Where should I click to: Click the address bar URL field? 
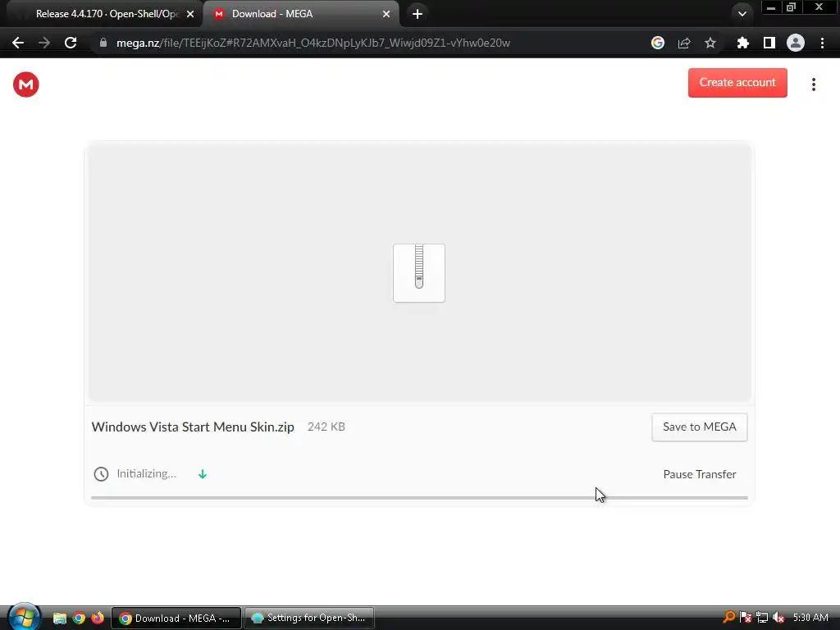tap(313, 43)
